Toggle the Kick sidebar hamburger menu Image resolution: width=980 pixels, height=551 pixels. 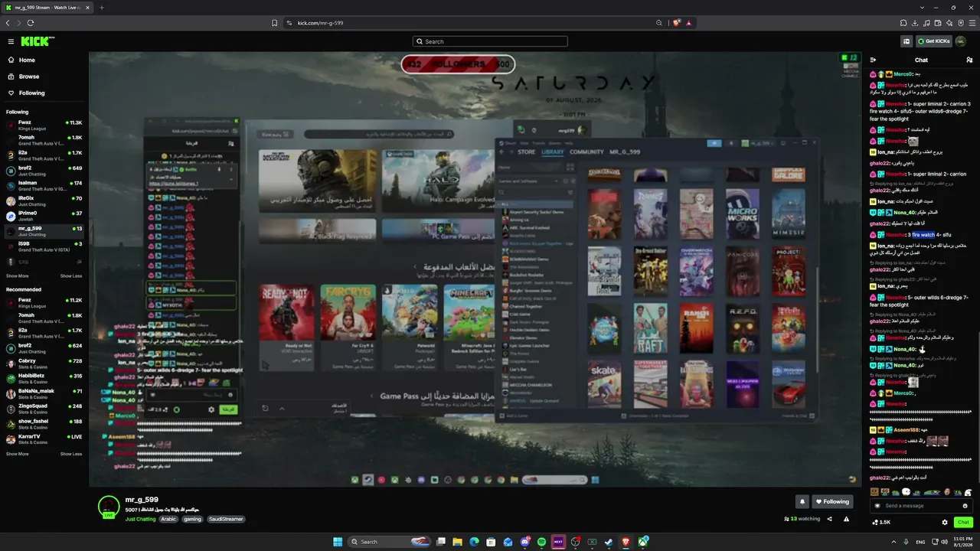11,41
